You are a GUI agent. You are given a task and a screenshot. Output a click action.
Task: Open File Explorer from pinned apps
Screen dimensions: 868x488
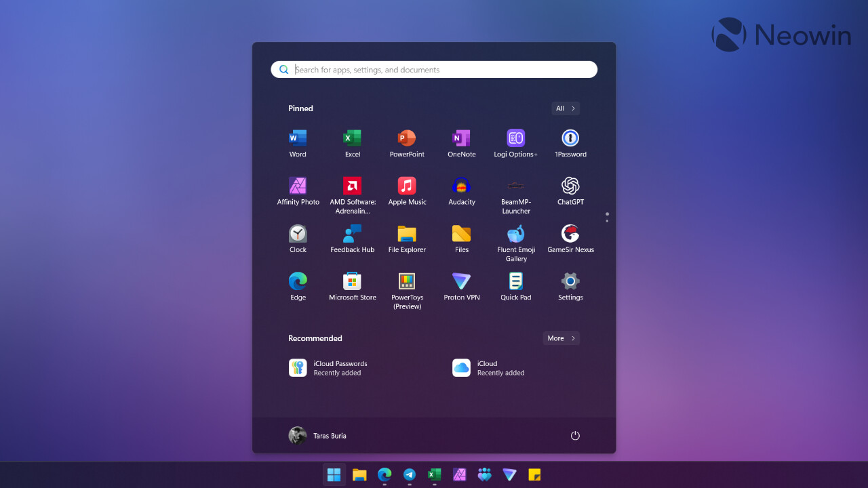(x=407, y=239)
